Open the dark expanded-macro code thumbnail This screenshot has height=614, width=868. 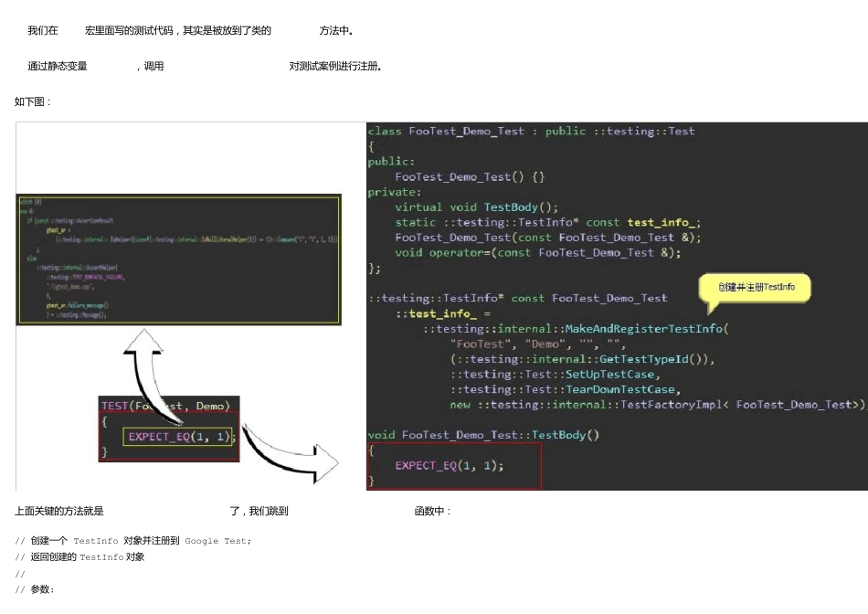pos(178,259)
